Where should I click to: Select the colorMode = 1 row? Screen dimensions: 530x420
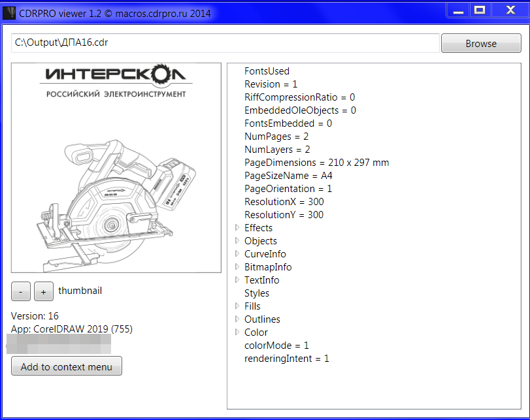[276, 346]
